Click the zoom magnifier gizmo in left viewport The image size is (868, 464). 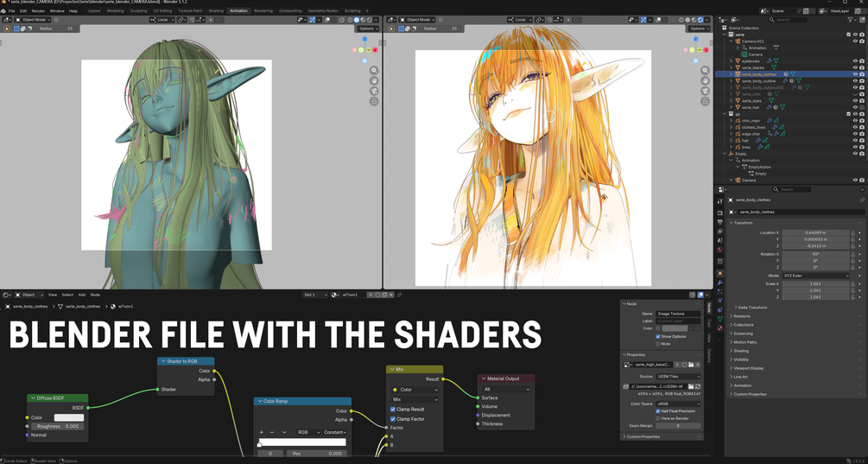pos(374,70)
